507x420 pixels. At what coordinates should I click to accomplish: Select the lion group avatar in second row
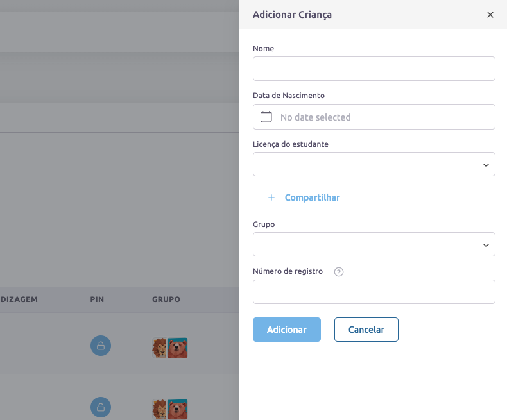[159, 408]
